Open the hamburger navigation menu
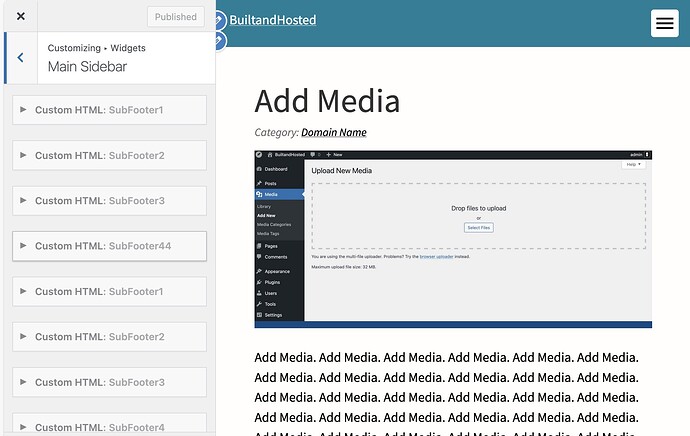690x436 pixels. pos(664,23)
